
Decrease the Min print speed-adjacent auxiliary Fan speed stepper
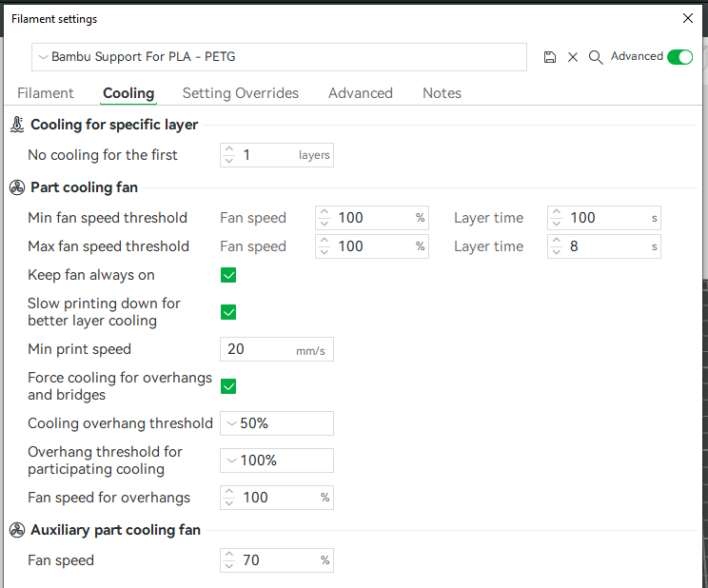click(x=228, y=566)
